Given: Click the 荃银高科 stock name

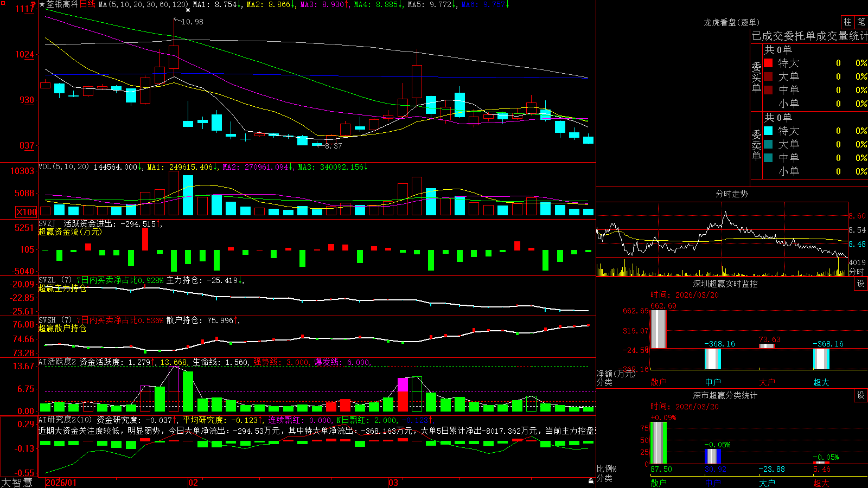Looking at the screenshot, I should point(62,4).
